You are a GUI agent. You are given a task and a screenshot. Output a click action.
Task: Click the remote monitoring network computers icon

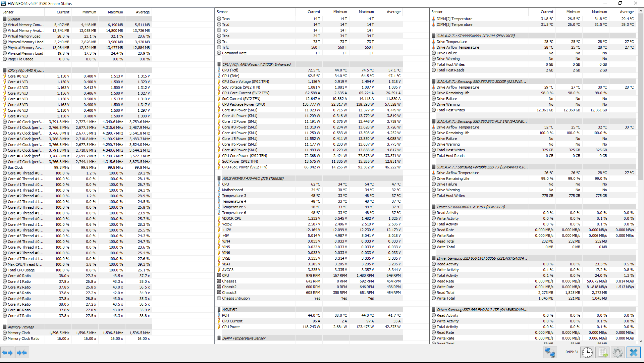(550, 353)
